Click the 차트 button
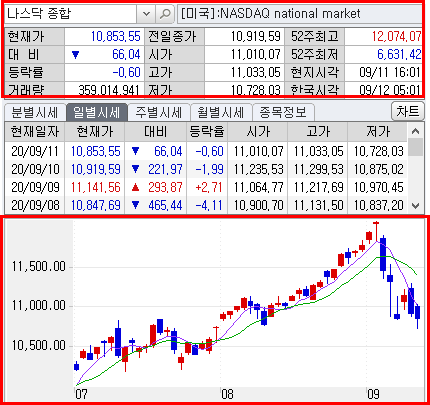The width and height of the screenshot is (430, 405). [408, 111]
